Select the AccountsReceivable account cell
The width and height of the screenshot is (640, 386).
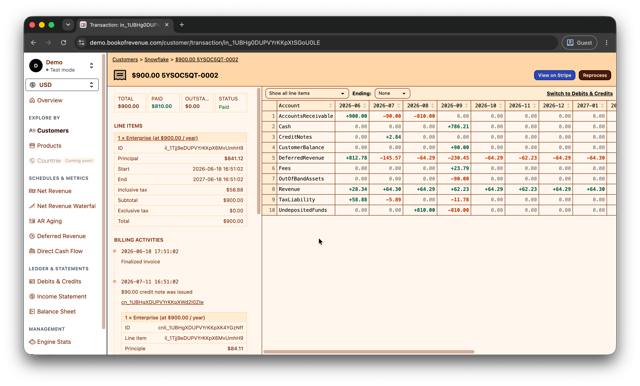coord(306,116)
